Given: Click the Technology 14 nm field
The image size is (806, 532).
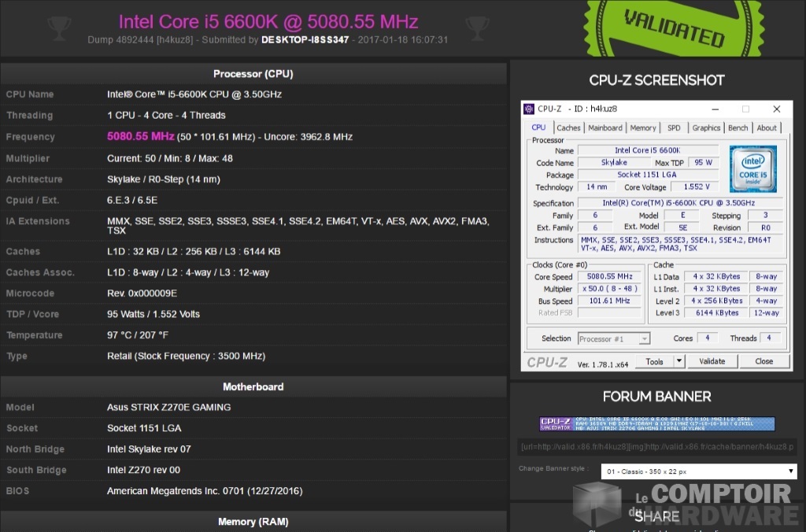Looking at the screenshot, I should point(597,187).
